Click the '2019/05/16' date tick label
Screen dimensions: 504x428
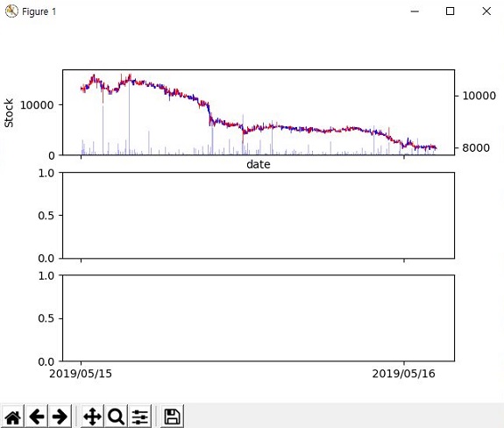(x=404, y=374)
